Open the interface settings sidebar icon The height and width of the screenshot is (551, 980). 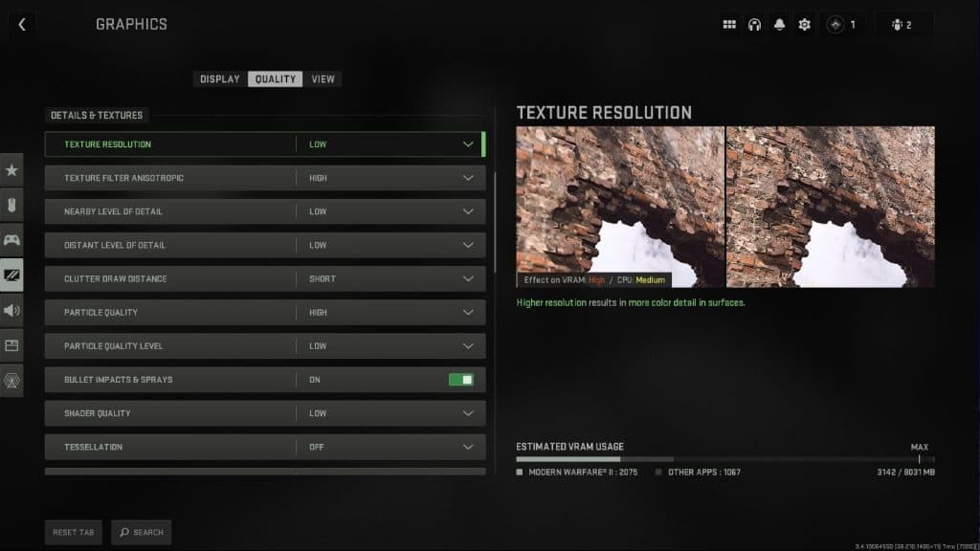pos(11,344)
